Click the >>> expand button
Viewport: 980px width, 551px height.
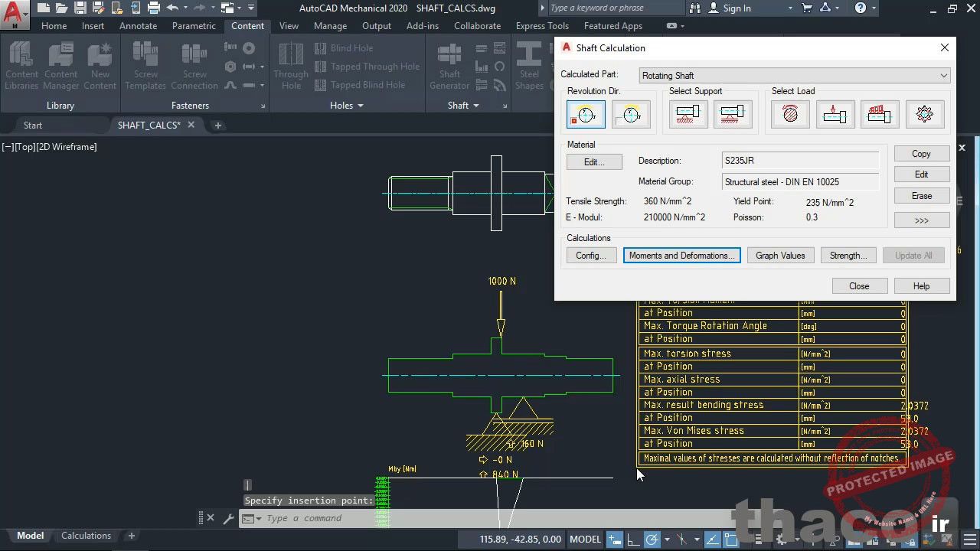922,220
